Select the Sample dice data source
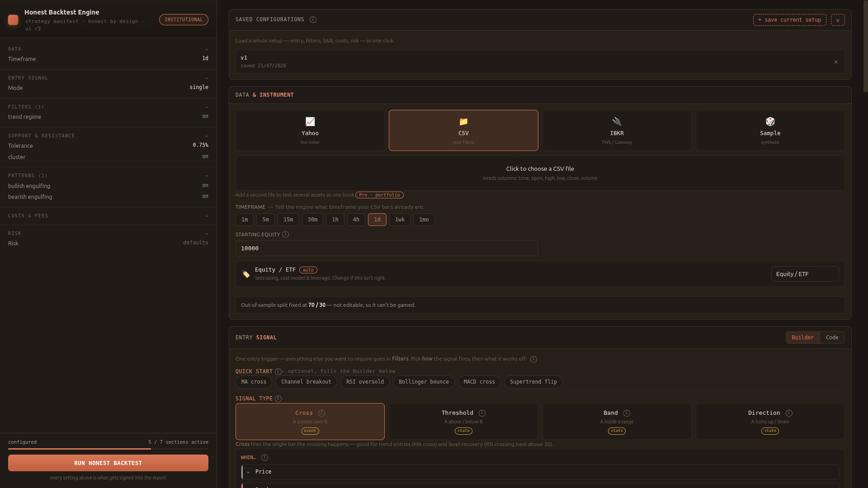Image resolution: width=868 pixels, height=488 pixels. [770, 131]
